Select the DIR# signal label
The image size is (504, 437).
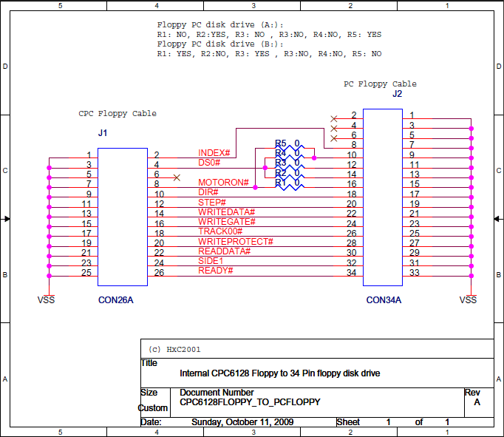pos(208,192)
